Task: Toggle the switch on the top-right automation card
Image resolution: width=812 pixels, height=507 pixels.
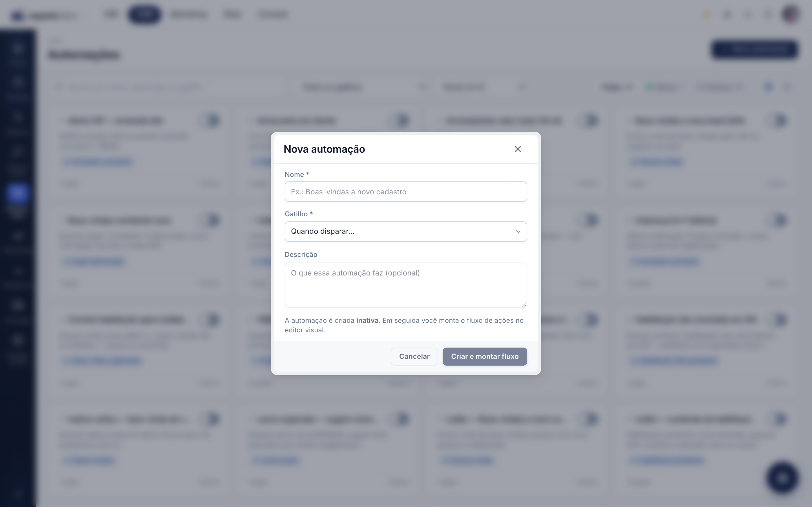Action: pyautogui.click(x=780, y=120)
